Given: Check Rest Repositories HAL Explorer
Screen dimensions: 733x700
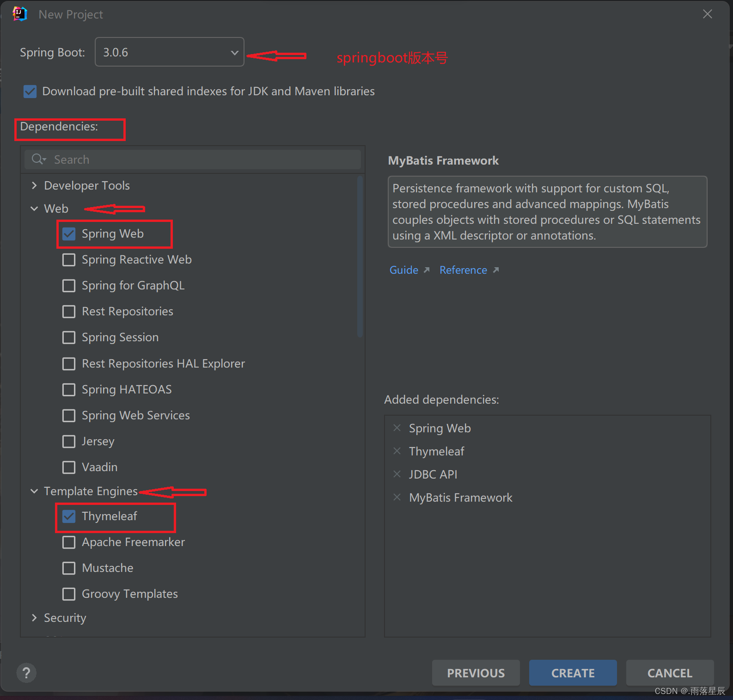Looking at the screenshot, I should [x=69, y=364].
